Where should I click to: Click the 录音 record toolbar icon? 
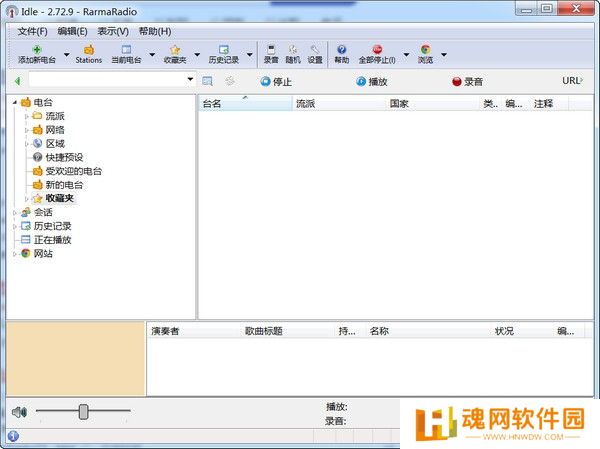[x=271, y=49]
